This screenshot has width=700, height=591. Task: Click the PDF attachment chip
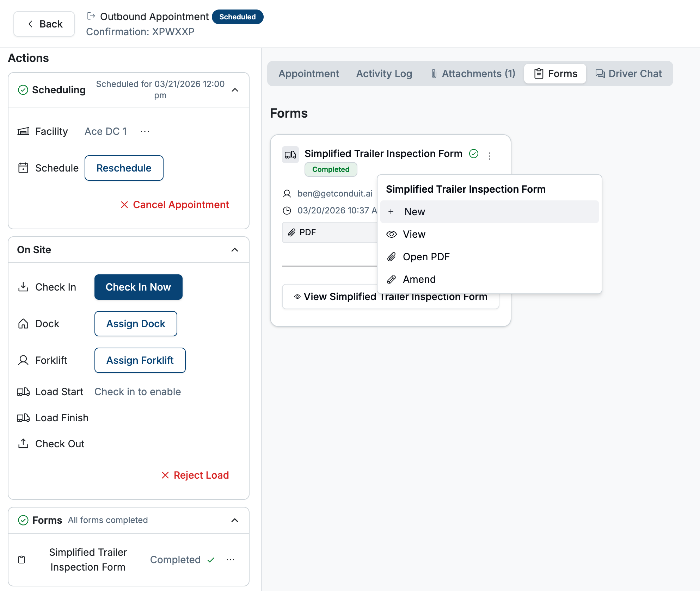click(330, 232)
